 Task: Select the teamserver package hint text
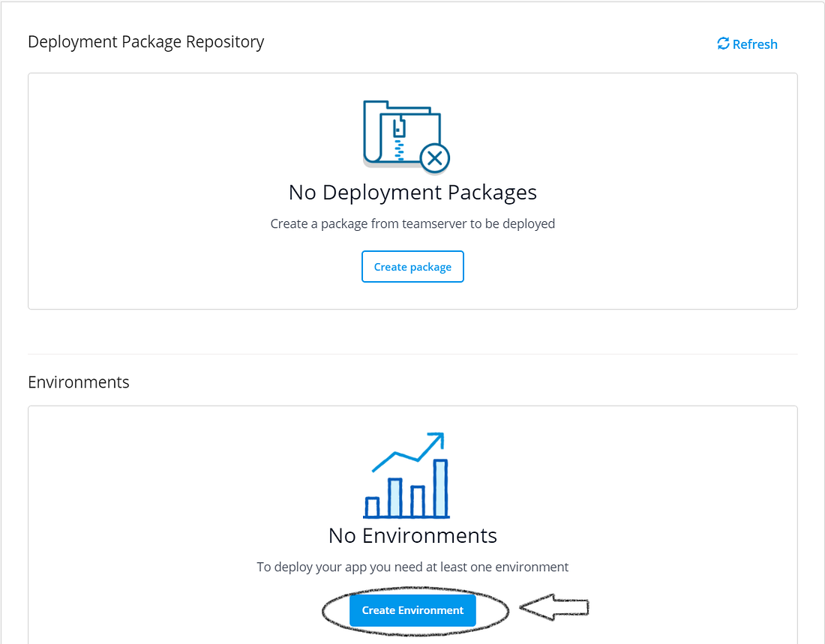coord(412,223)
